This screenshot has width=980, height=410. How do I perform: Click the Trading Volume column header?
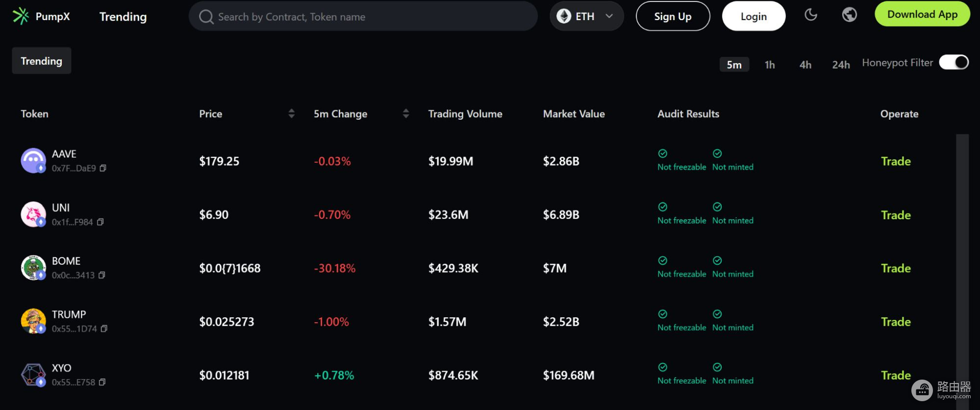click(465, 114)
